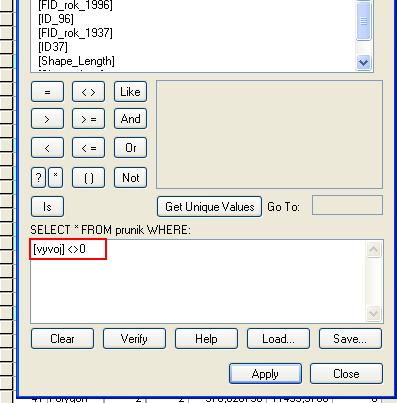Screen dimensions: 397x403
Task: Click the Like operator button
Action: (130, 92)
